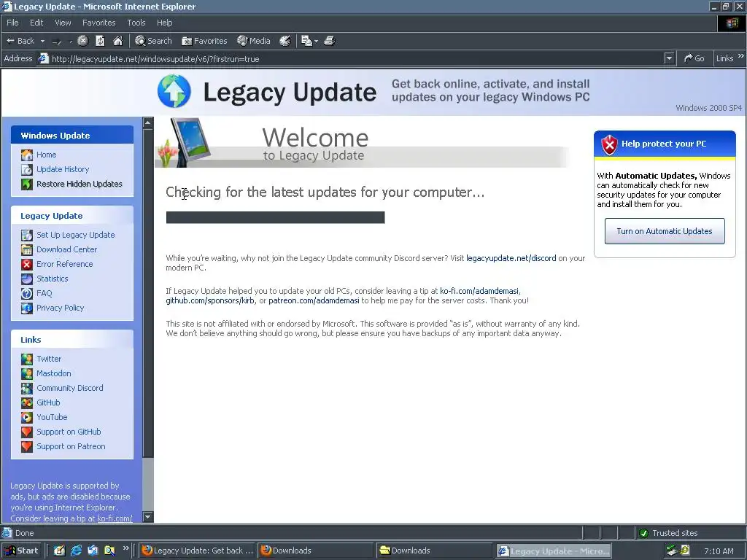
Task: Open the Back history dropdown arrow
Action: click(42, 42)
